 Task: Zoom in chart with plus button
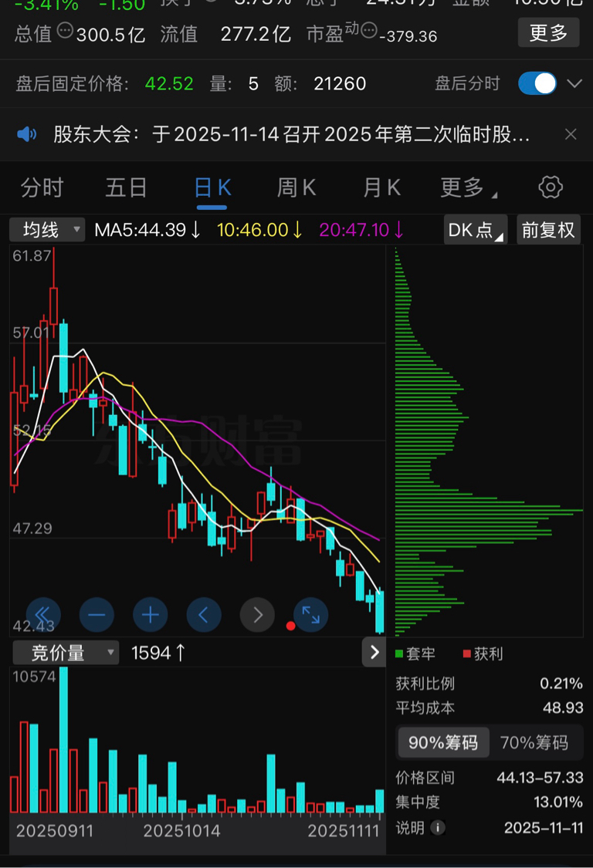tap(151, 614)
